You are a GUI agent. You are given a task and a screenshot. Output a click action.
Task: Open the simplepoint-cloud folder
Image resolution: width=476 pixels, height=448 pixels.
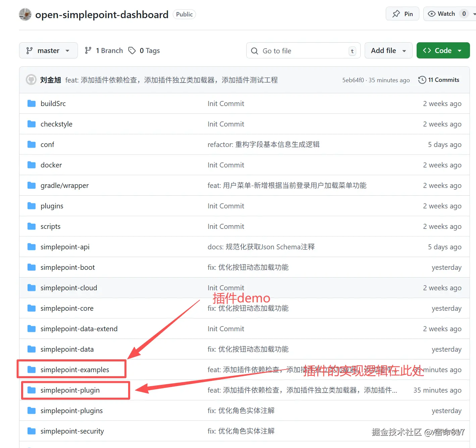tap(69, 288)
